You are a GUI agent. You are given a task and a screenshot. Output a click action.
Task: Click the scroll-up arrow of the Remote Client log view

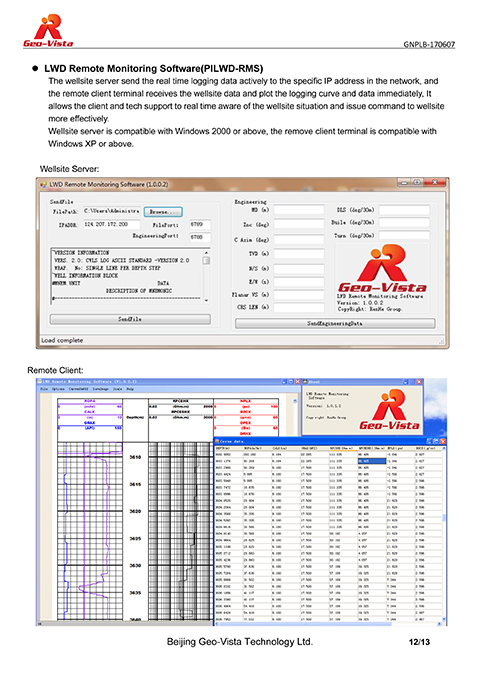295,401
